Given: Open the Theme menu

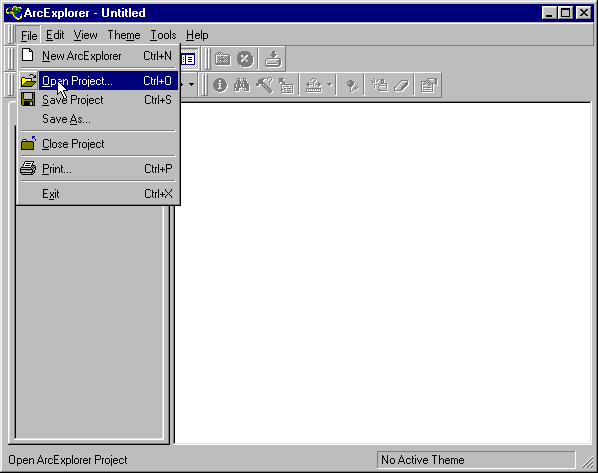Looking at the screenshot, I should [124, 35].
